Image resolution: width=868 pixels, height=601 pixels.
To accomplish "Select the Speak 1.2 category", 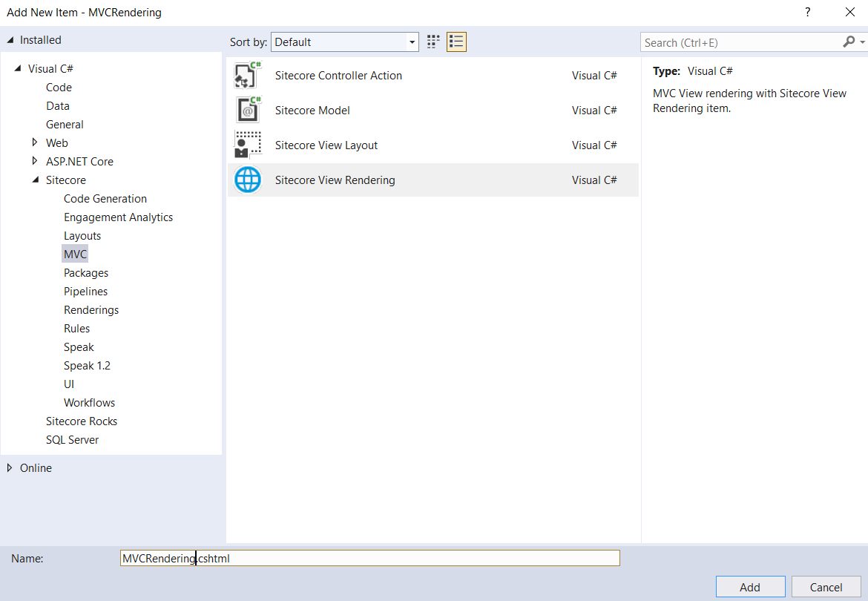I will (87, 365).
